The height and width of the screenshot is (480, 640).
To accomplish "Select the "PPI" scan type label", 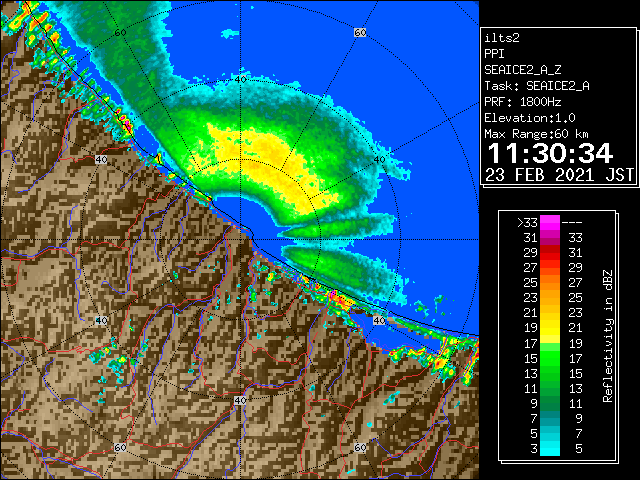I will pos(494,54).
